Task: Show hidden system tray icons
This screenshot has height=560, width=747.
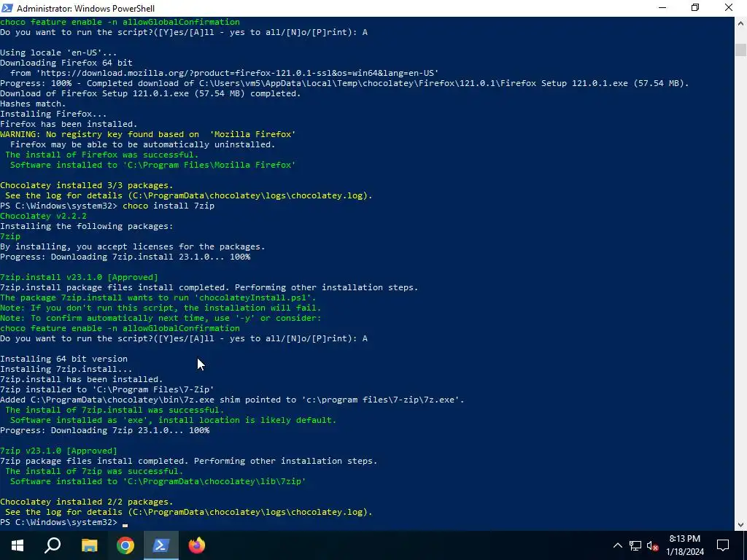Action: click(617, 545)
